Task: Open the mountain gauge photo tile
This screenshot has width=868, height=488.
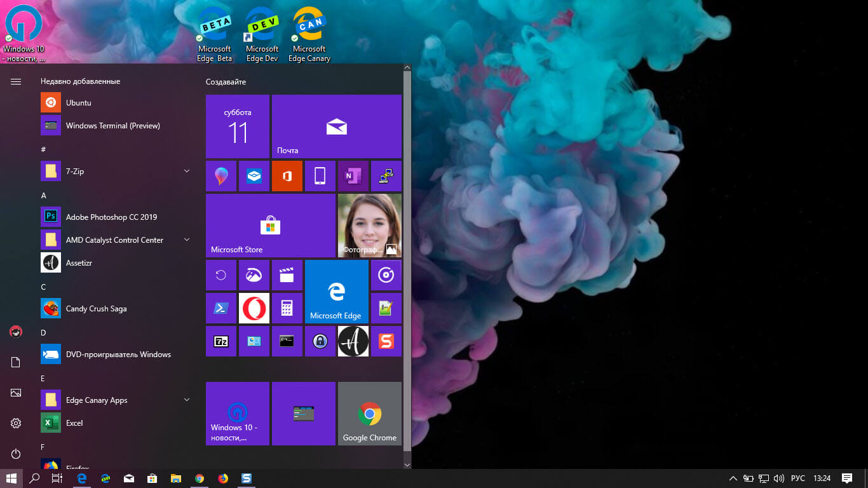Action: tap(254, 275)
